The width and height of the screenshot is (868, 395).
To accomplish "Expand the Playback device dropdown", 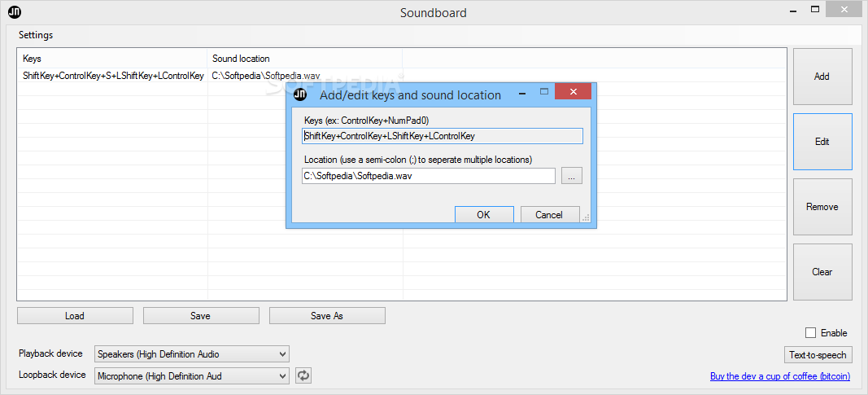I will pyautogui.click(x=283, y=354).
